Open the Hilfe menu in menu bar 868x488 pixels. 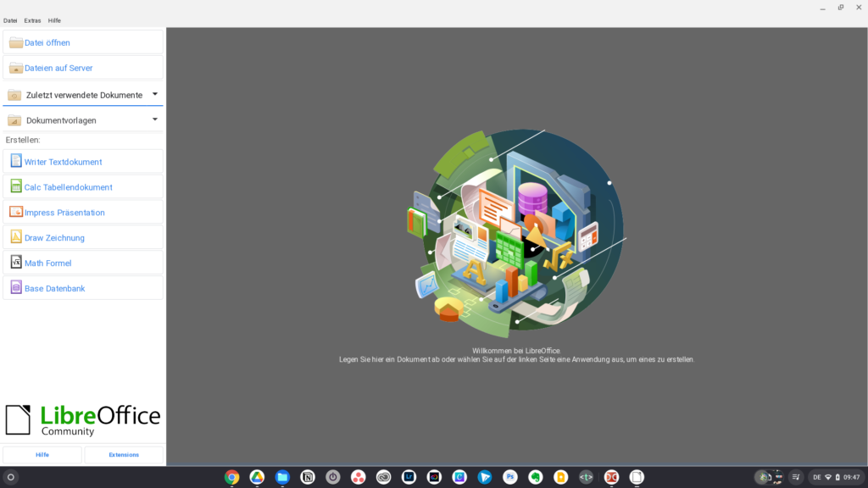[54, 20]
